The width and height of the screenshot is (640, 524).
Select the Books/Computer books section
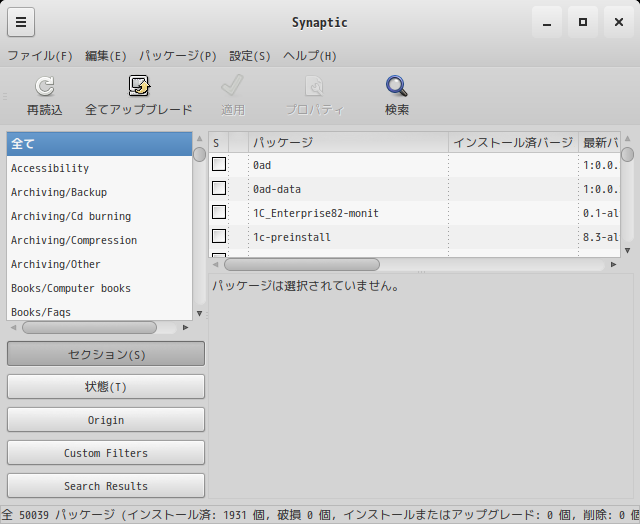(x=100, y=289)
